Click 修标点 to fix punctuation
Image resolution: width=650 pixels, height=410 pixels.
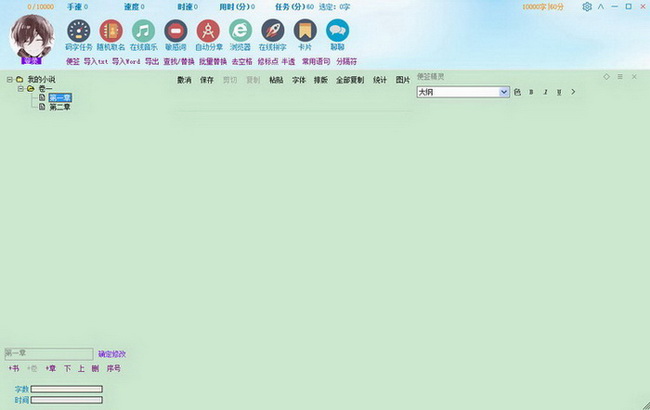(x=268, y=61)
